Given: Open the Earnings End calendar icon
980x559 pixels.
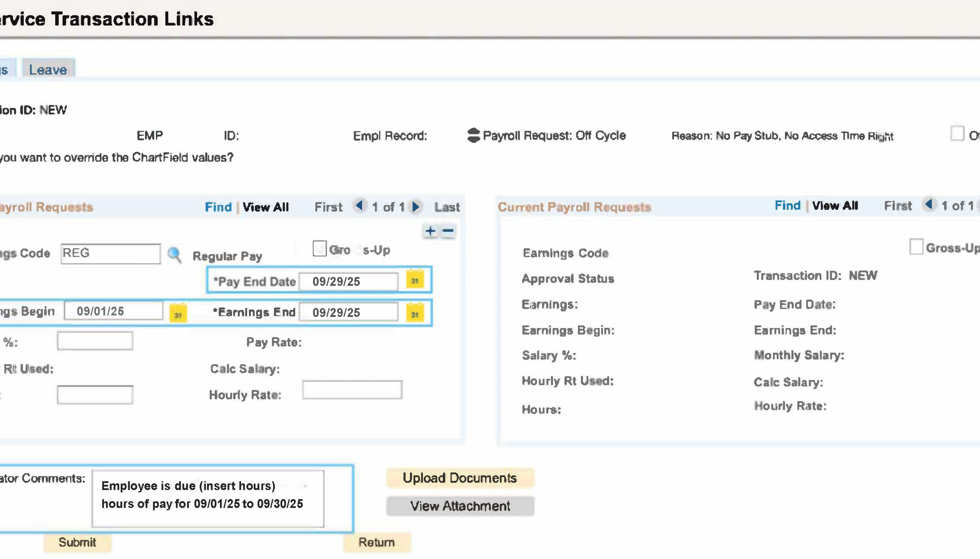Looking at the screenshot, I should click(414, 313).
